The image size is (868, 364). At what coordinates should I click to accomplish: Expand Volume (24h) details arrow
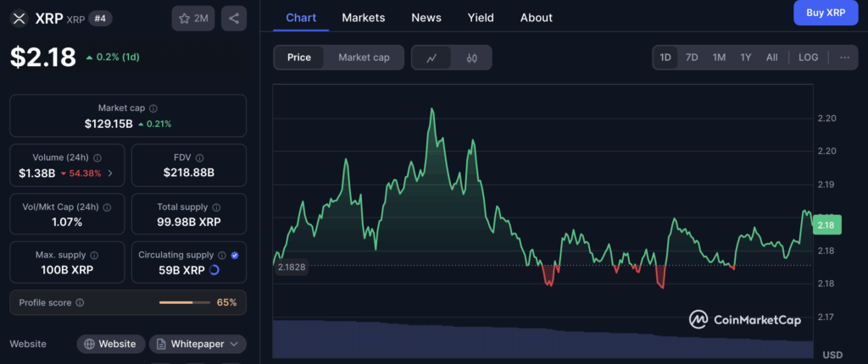pos(110,174)
